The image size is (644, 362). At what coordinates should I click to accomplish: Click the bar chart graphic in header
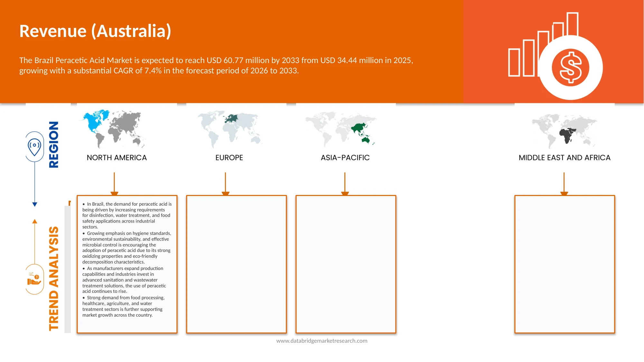543,44
